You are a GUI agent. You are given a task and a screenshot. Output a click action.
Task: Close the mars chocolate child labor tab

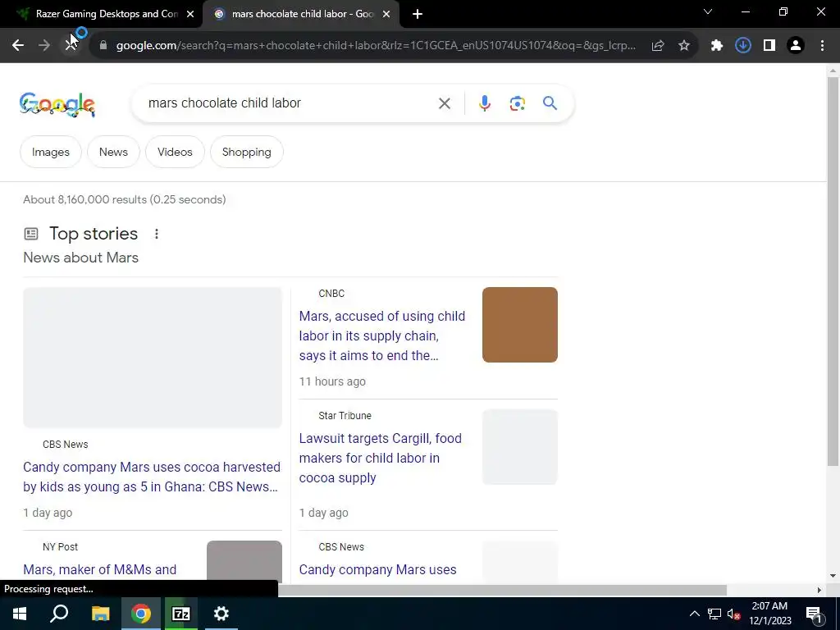click(386, 15)
